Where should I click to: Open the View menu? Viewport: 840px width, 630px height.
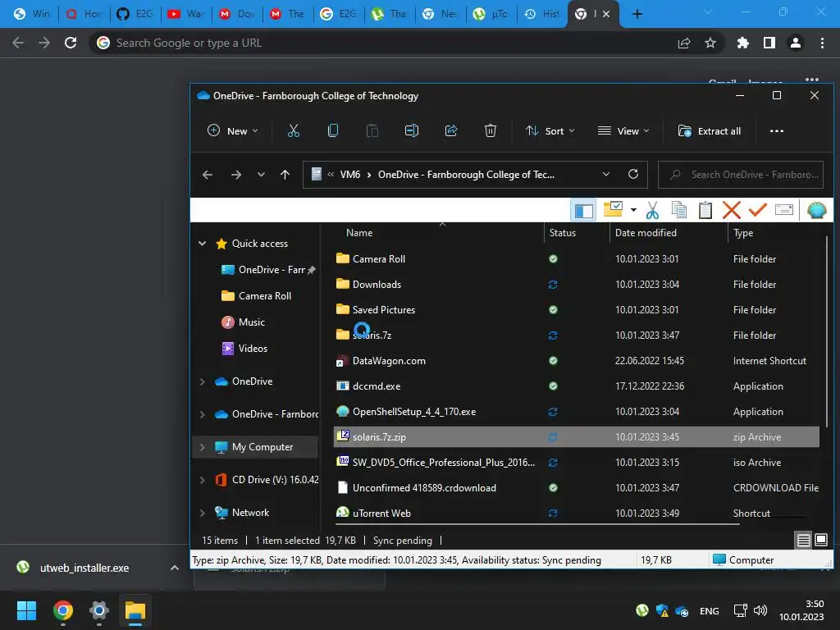point(623,130)
